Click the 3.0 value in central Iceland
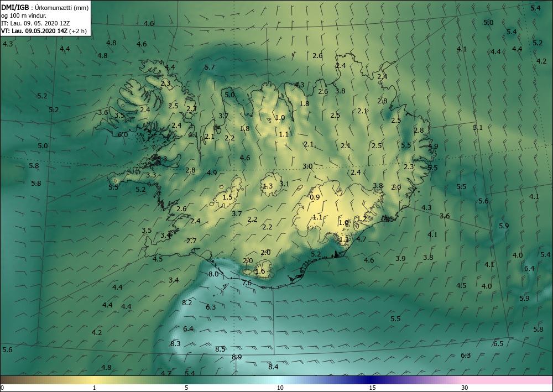The image size is (553, 392). tap(307, 166)
